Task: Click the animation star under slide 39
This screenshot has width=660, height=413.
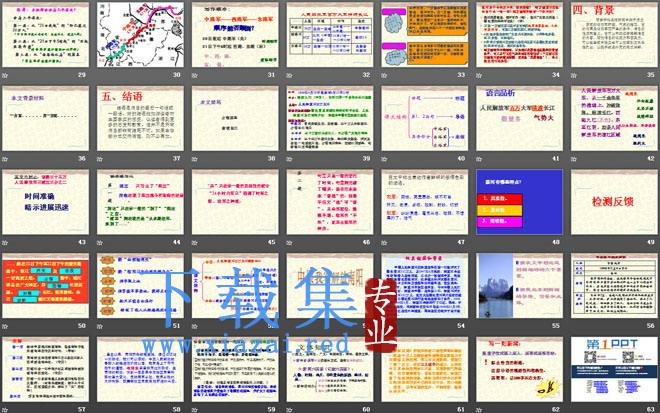Action: click(290, 159)
